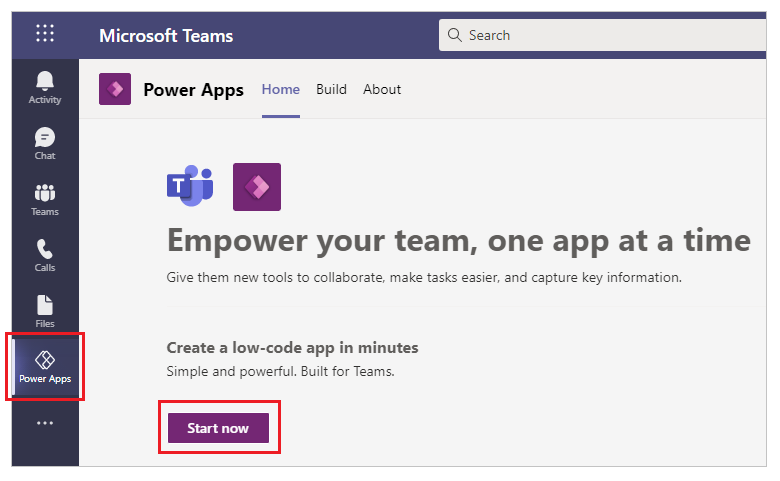Screen dimensions: 780x481
Task: Click 'Simple and powerful. Built for Teams.'
Action: click(281, 371)
